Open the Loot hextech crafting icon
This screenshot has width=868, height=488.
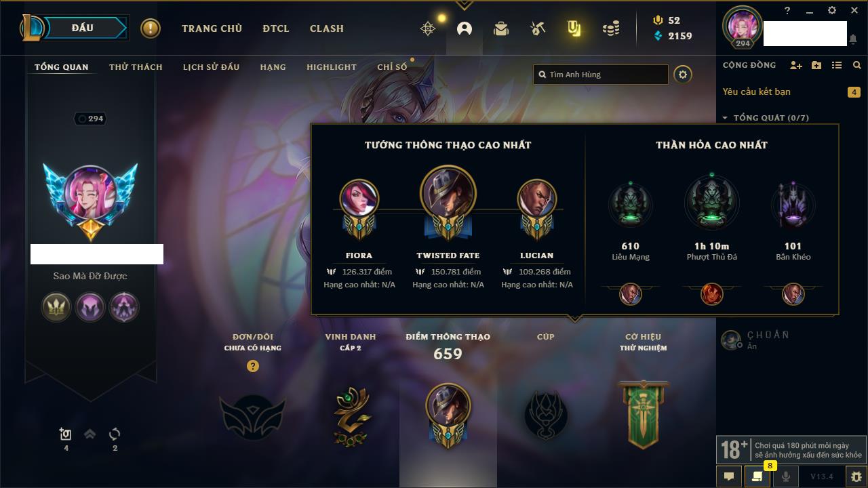538,28
